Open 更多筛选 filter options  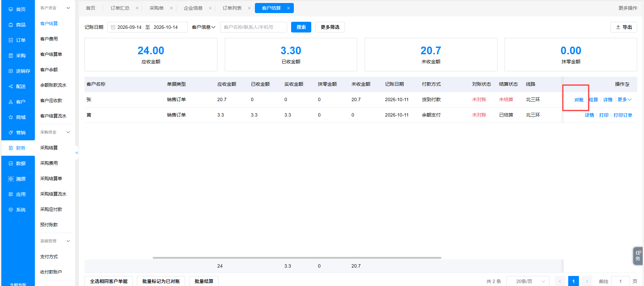coord(330,27)
